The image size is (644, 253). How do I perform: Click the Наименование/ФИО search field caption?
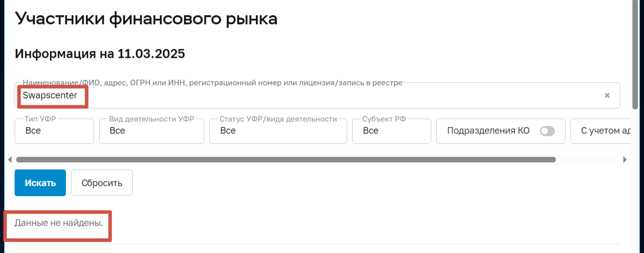(212, 83)
